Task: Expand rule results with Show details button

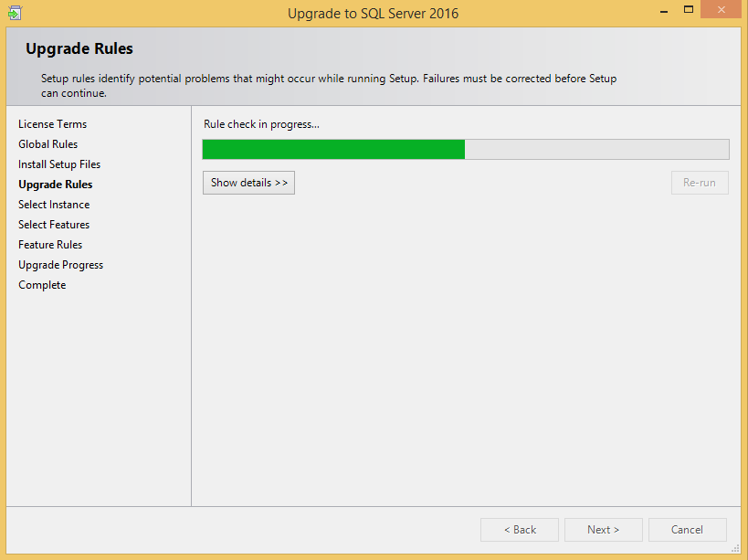Action: [248, 183]
